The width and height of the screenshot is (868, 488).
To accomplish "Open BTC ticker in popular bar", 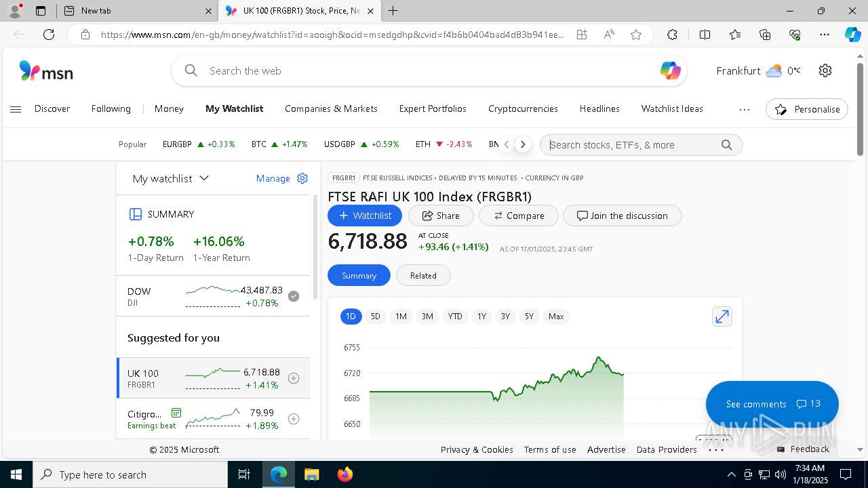I will pyautogui.click(x=279, y=144).
